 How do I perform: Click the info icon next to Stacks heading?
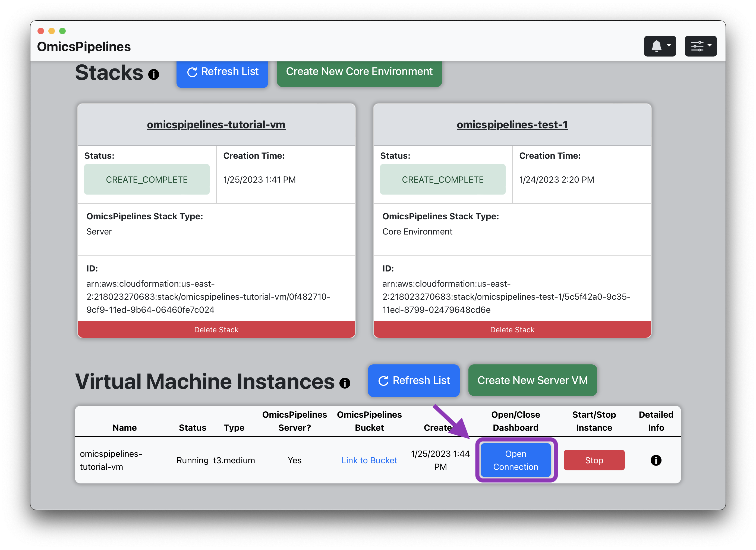[154, 74]
